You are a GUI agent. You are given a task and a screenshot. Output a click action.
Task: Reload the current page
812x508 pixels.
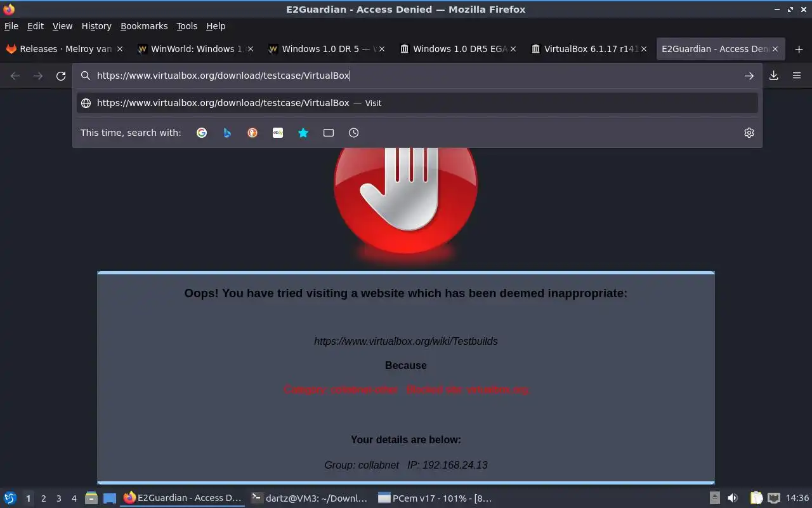click(x=61, y=76)
